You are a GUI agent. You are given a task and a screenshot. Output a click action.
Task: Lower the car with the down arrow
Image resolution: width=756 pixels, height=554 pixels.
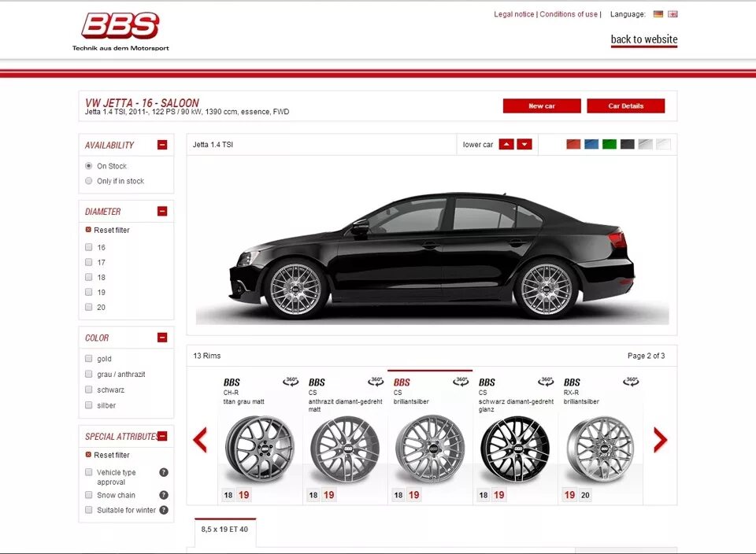click(524, 144)
